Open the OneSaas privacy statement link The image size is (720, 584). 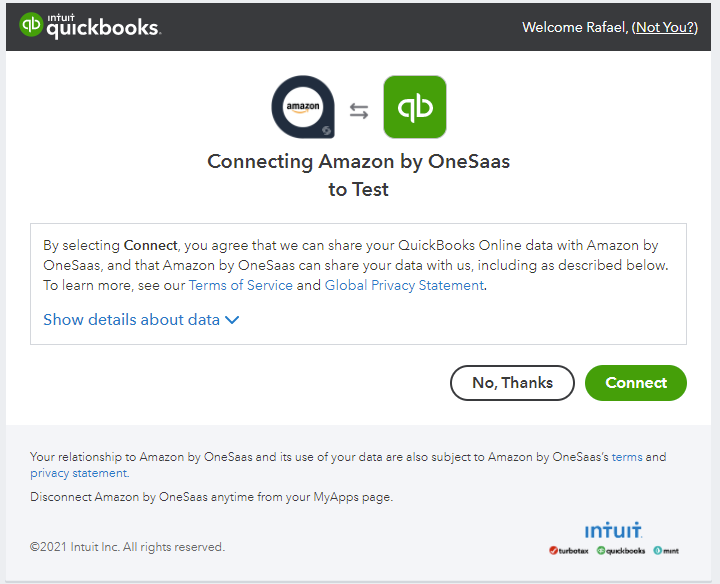(x=79, y=473)
